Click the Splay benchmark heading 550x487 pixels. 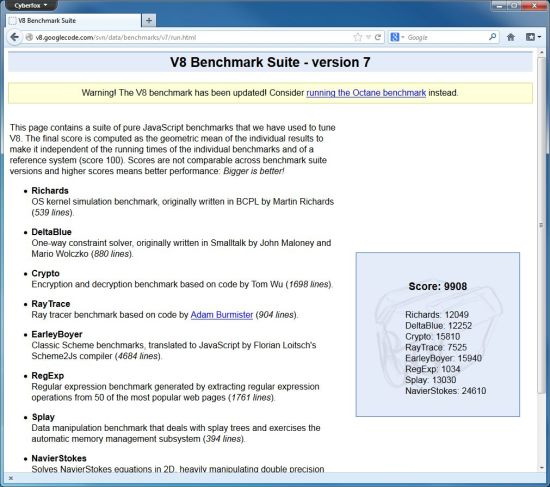point(43,417)
